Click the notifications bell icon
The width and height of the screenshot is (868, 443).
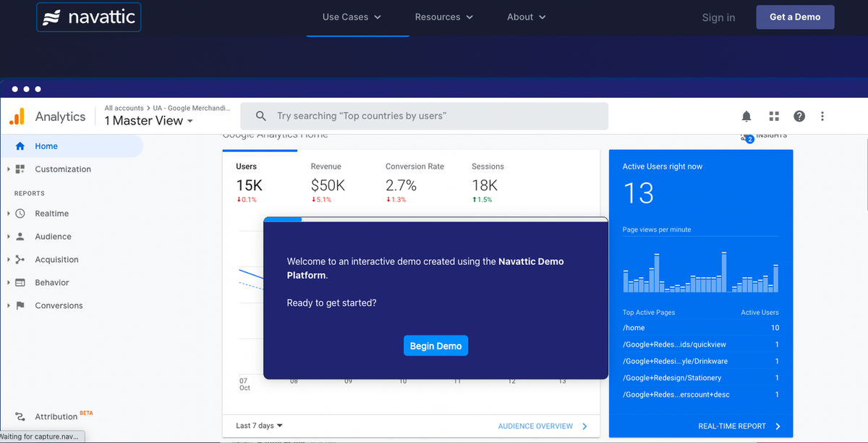(x=746, y=117)
